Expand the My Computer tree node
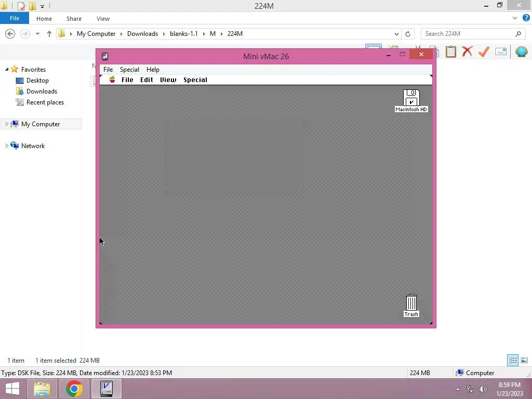This screenshot has width=532, height=399. pyautogui.click(x=6, y=124)
